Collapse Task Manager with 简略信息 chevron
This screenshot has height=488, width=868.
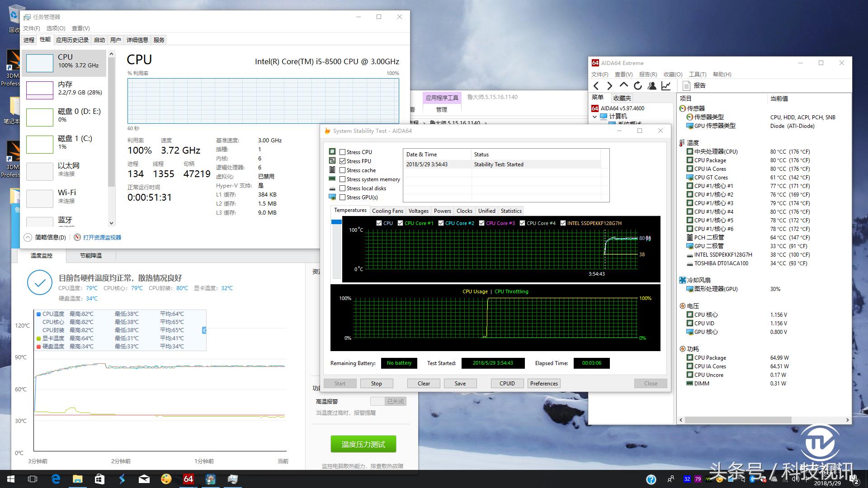point(28,237)
